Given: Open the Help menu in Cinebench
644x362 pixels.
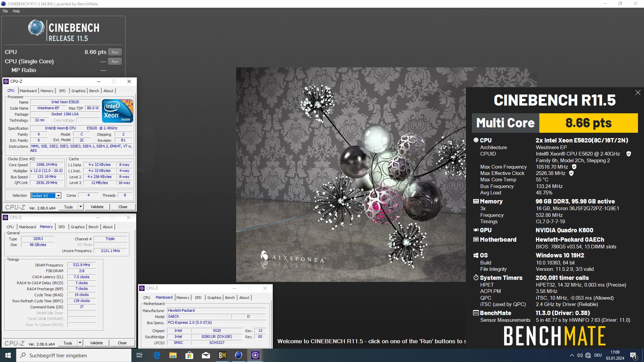Looking at the screenshot, I should click(16, 11).
